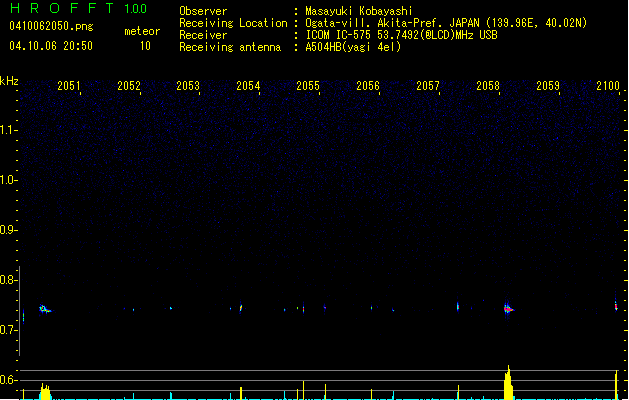Click the 'meteor' label
This screenshot has width=629, height=400.
(142, 31)
